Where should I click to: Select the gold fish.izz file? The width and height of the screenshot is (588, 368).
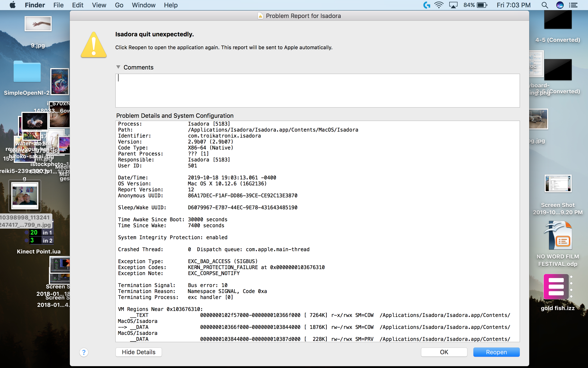coord(557,287)
